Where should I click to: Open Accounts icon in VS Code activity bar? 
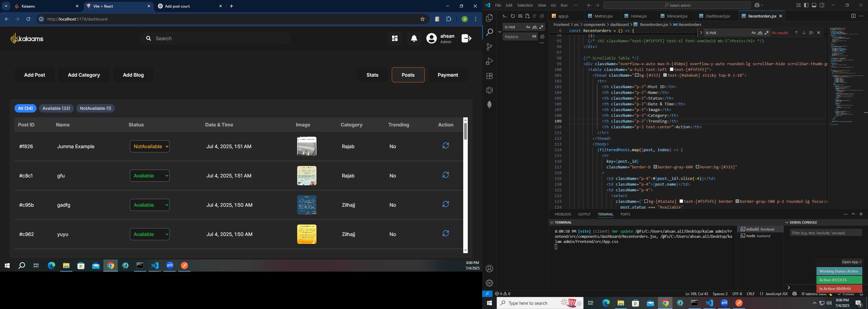[x=489, y=269]
